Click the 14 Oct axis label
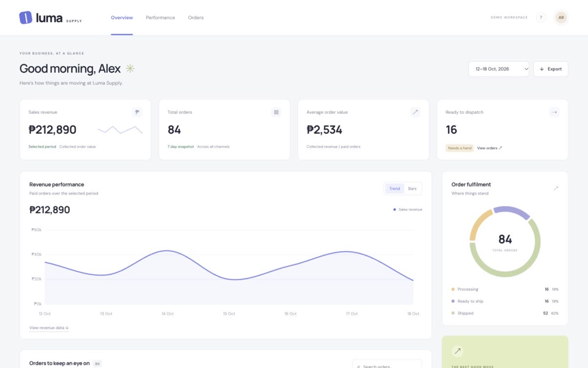 coord(168,314)
